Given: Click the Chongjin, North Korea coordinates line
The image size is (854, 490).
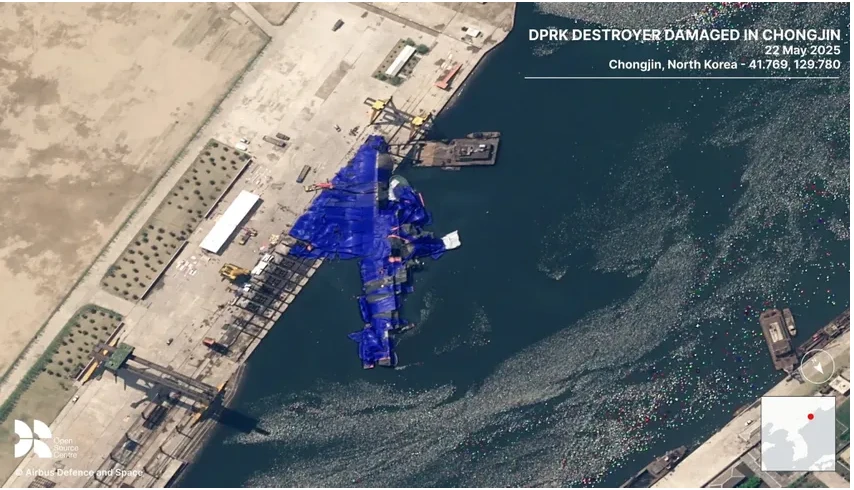Looking at the screenshot, I should click(724, 65).
